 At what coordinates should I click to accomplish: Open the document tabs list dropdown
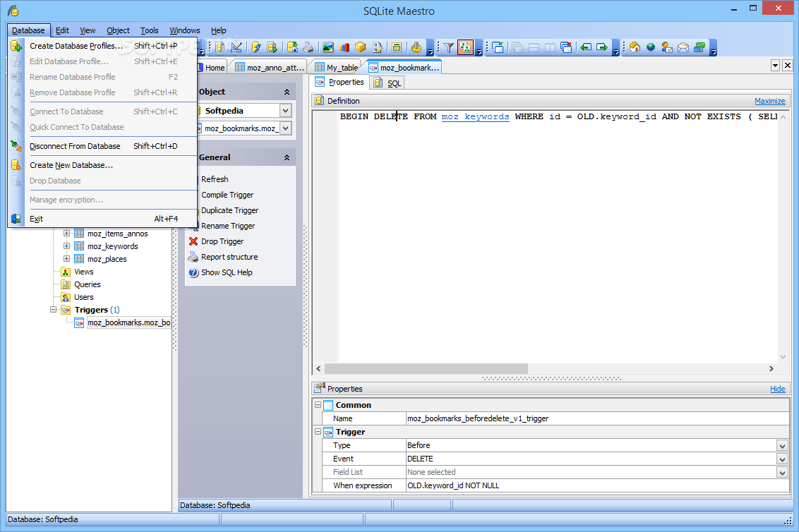coord(775,65)
